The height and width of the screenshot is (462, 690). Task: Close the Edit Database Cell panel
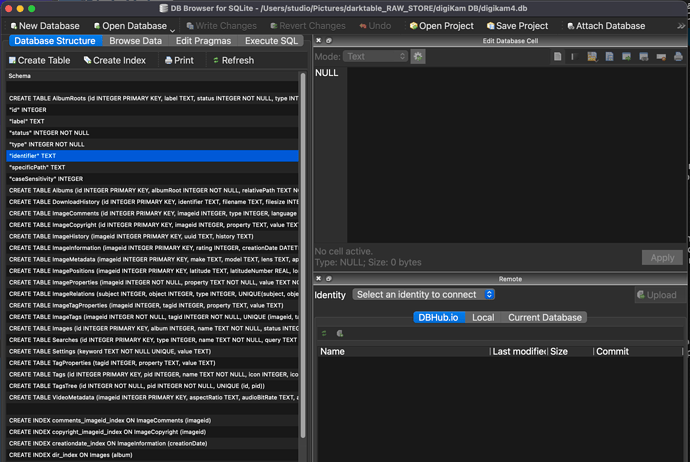(x=319, y=39)
